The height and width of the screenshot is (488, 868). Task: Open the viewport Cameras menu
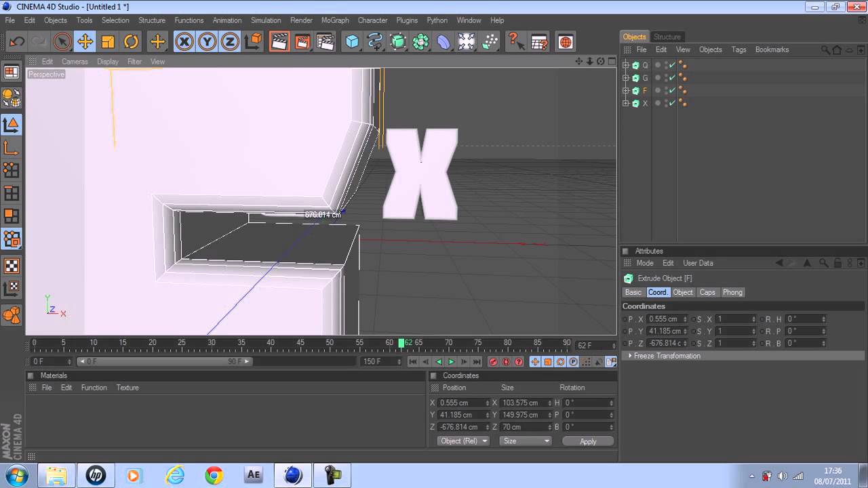pos(75,62)
